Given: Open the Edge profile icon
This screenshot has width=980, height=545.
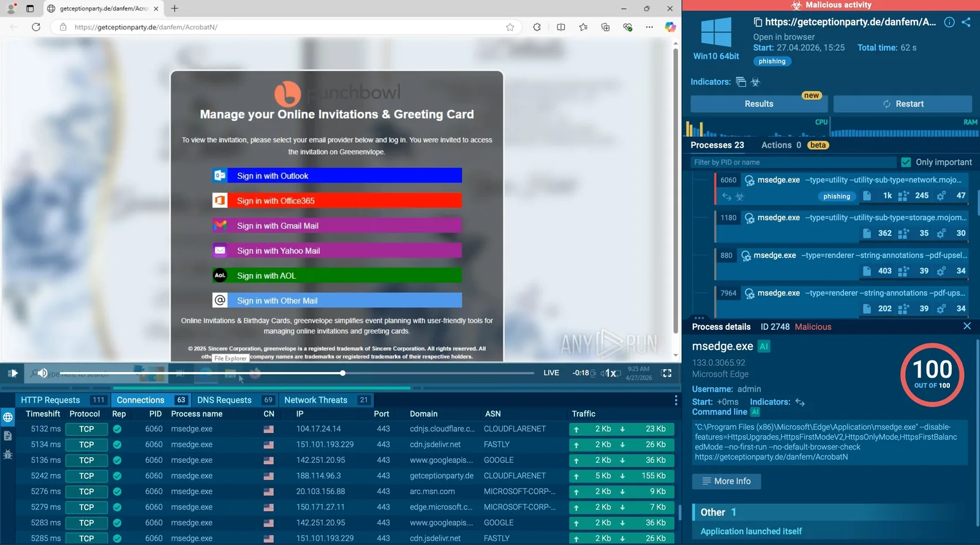Looking at the screenshot, I should (x=11, y=9).
